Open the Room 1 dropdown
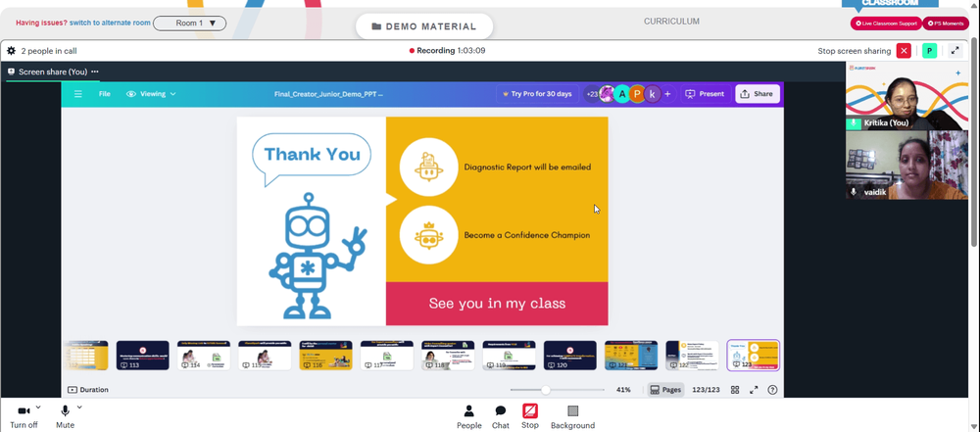The width and height of the screenshot is (980, 432). [x=189, y=24]
